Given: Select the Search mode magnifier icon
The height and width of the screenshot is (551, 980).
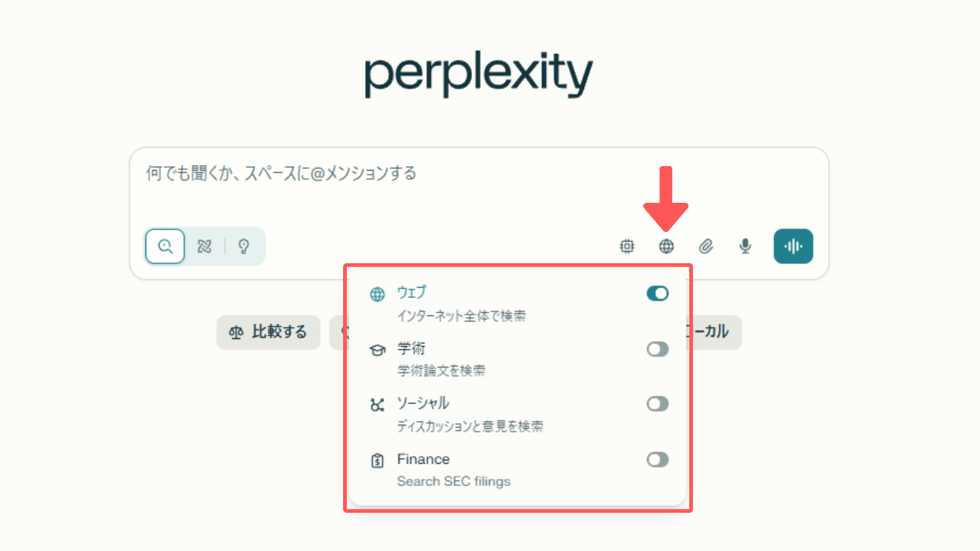Looking at the screenshot, I should (165, 246).
